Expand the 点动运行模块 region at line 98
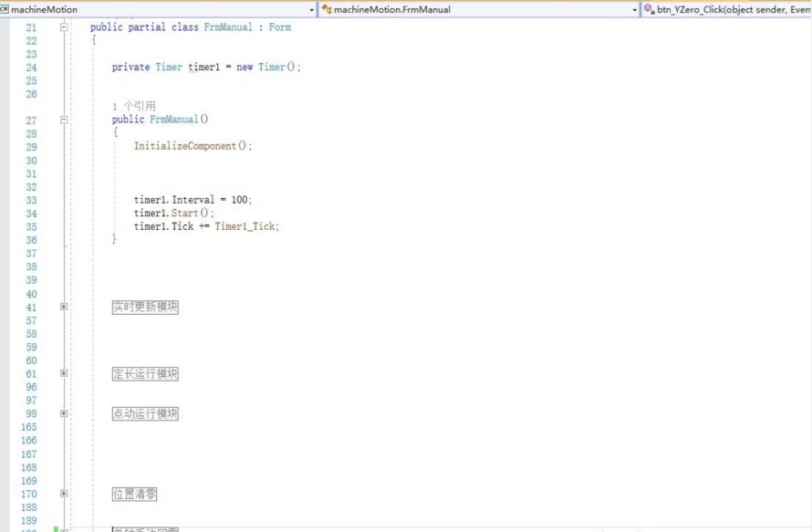 (x=64, y=413)
